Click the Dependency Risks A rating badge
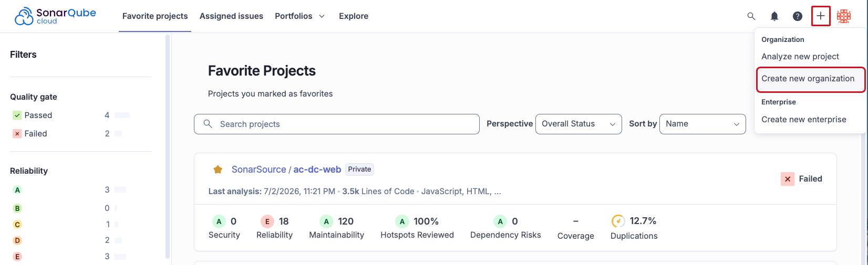 coord(500,221)
